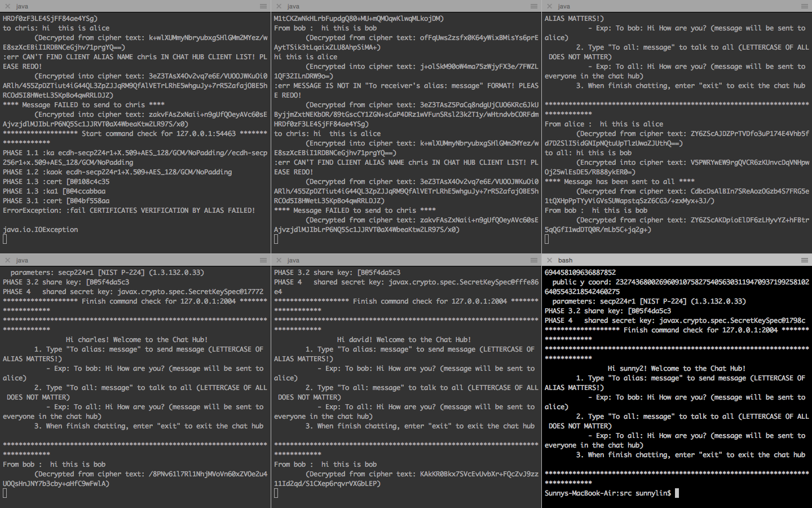Click 'PHASE 1.3 :ka1 [B@4ccabbaa'
Screen dimensions: 812x508
click(54, 191)
